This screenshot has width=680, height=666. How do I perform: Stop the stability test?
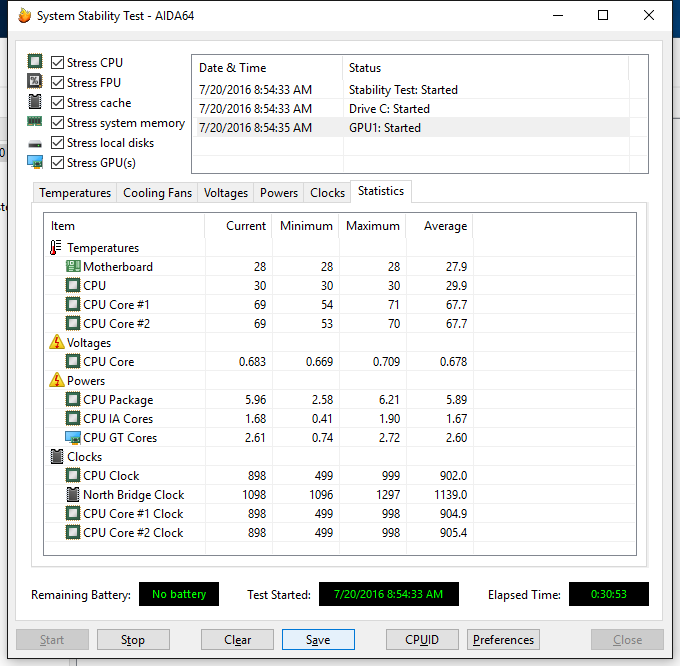coord(133,640)
